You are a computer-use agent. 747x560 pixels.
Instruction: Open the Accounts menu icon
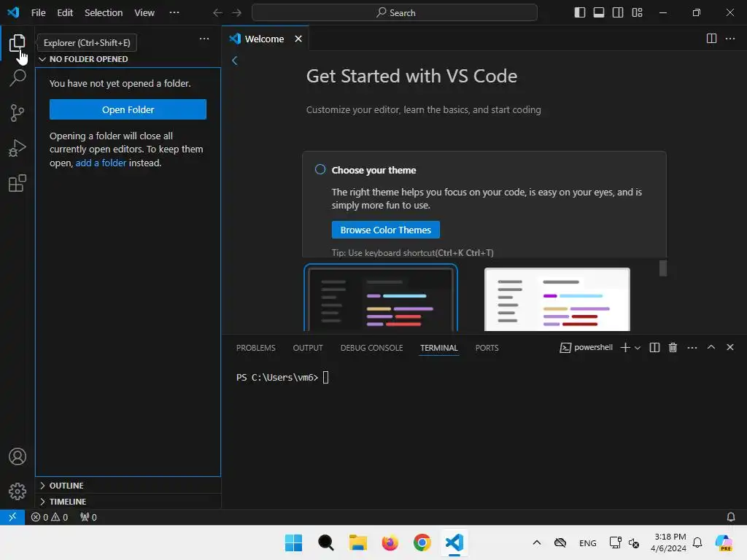[x=18, y=456]
